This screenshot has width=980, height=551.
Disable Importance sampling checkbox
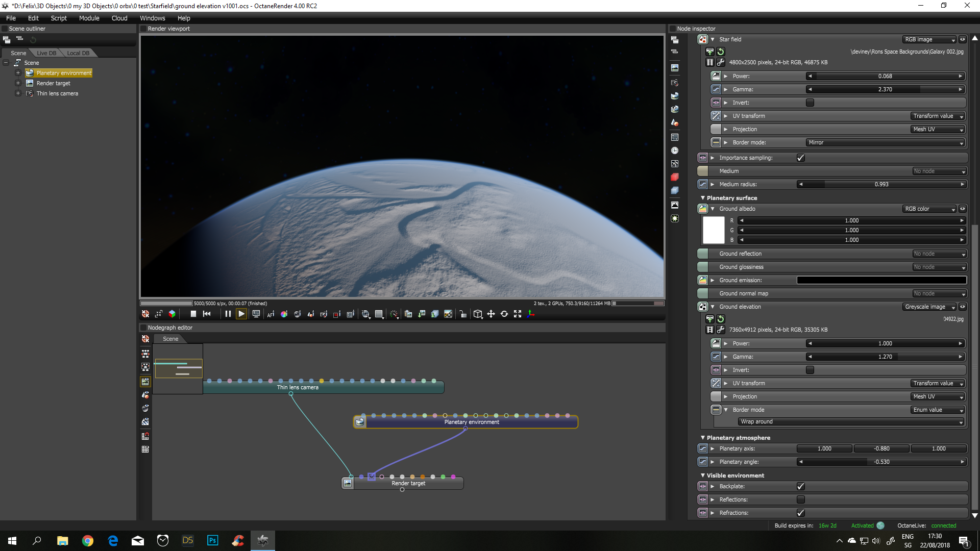[x=800, y=158]
